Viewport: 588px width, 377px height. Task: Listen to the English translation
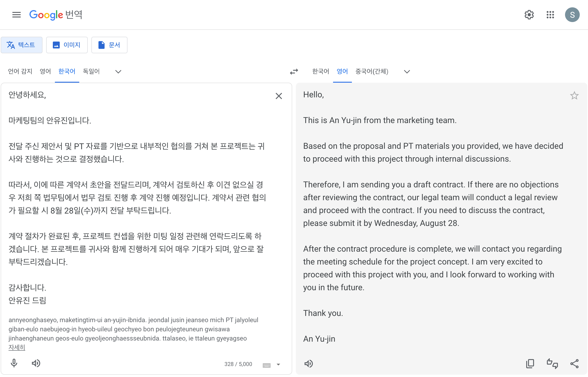[308, 364]
